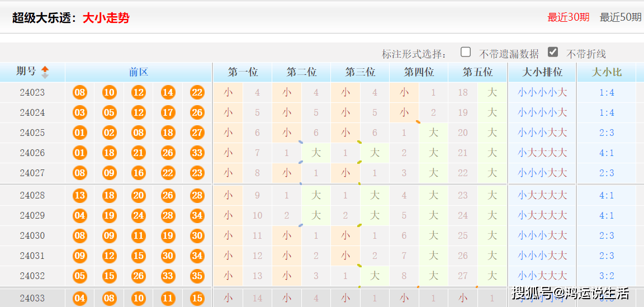Click the 第一位 column header

click(x=243, y=72)
